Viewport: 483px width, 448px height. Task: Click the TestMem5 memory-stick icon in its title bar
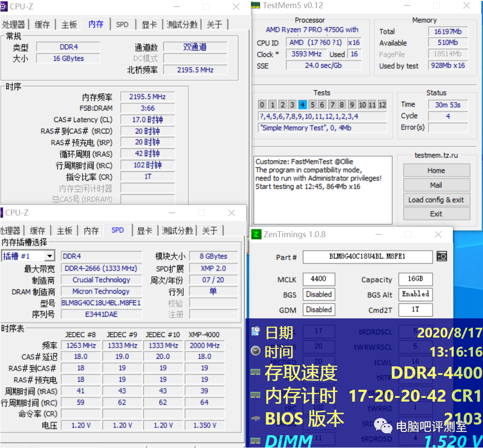click(x=255, y=6)
